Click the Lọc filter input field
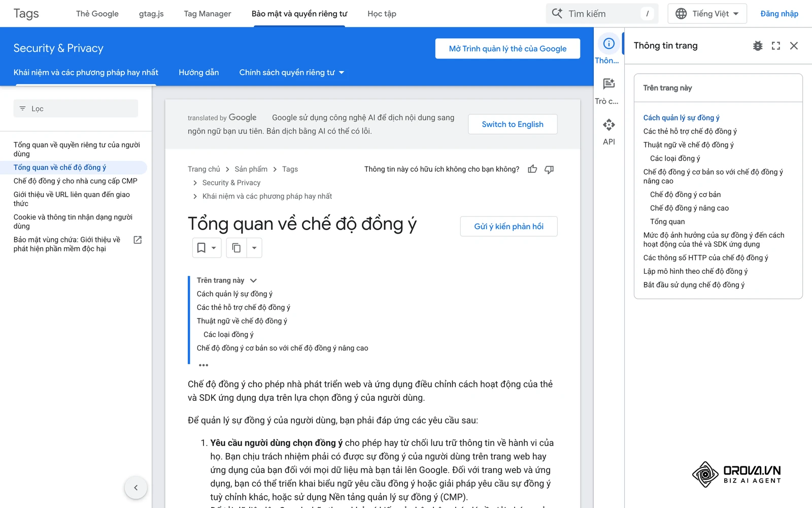Screen dimensions: 812x508 point(76,109)
